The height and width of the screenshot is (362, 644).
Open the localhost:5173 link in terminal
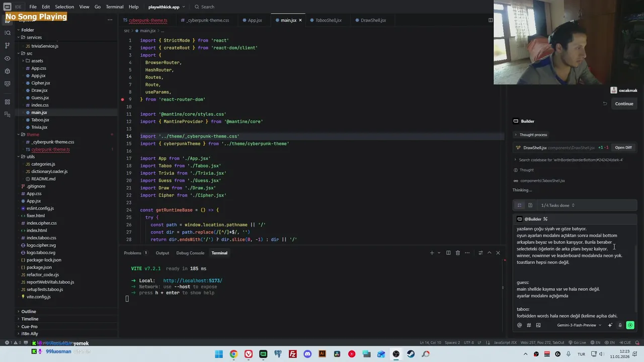192,281
